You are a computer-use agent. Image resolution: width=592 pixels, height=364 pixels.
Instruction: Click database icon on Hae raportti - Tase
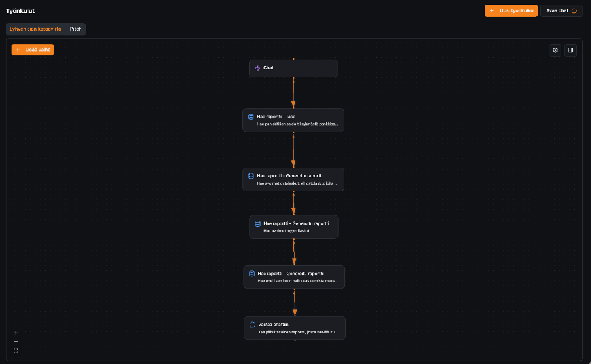click(250, 117)
